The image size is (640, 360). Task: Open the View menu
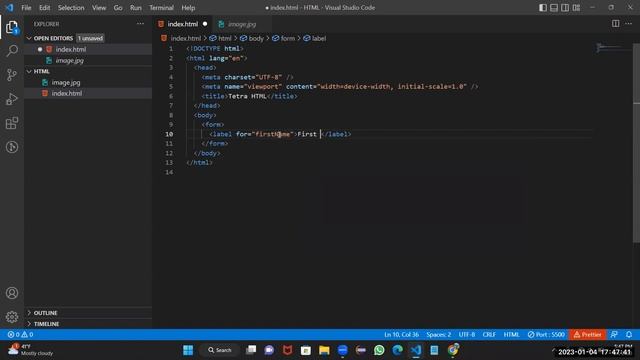pyautogui.click(x=99, y=8)
